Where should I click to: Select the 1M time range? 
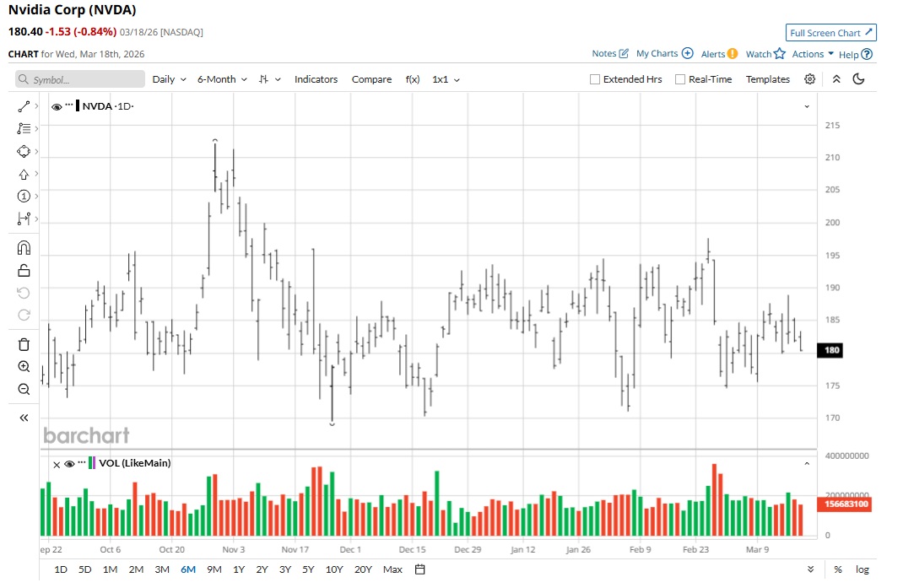coord(110,569)
